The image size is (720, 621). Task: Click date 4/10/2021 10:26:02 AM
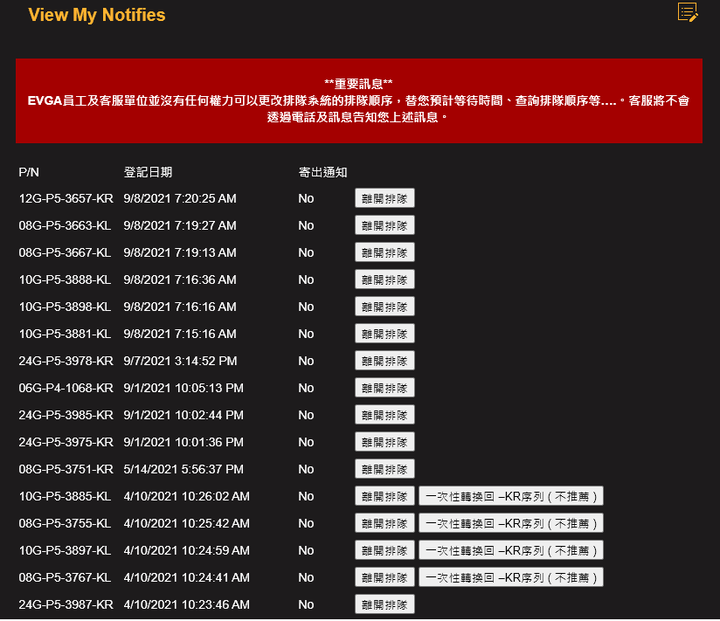point(186,497)
